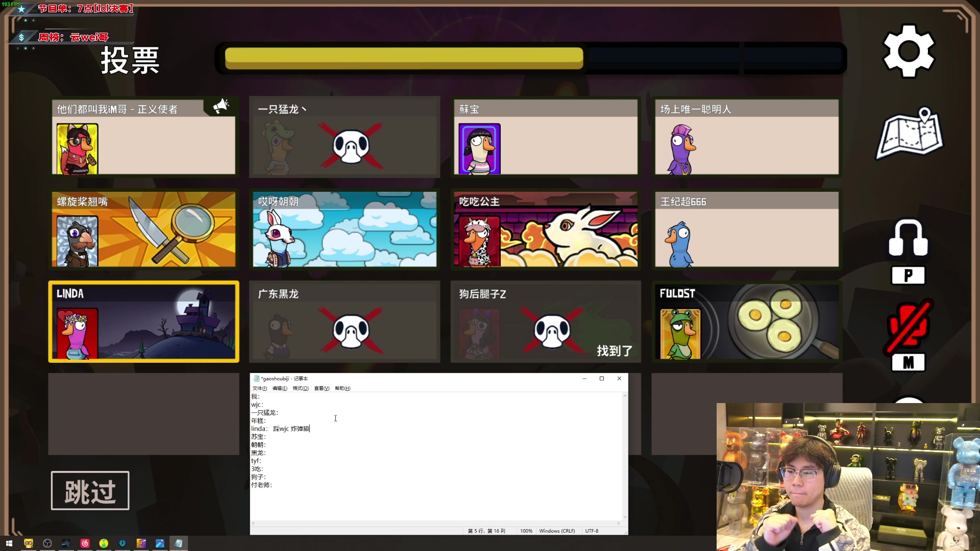Open the 格式 menu in Notepad
This screenshot has height=551, width=980.
point(300,388)
